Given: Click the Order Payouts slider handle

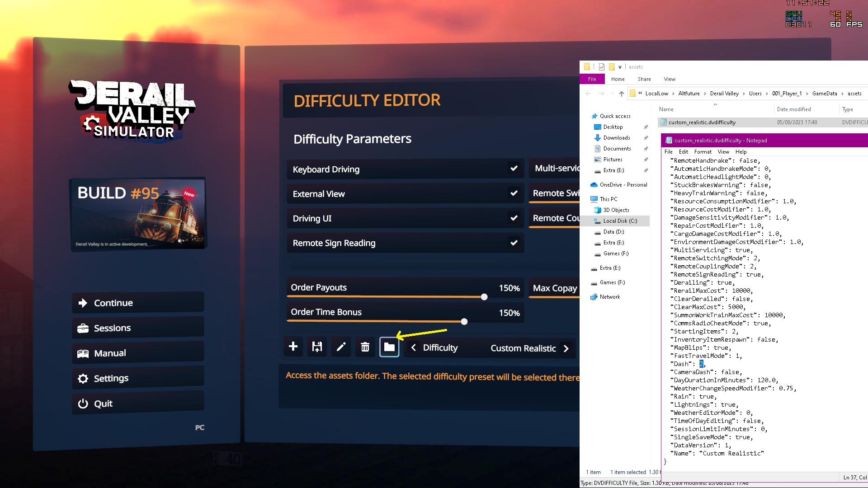Looking at the screenshot, I should pyautogui.click(x=484, y=297).
